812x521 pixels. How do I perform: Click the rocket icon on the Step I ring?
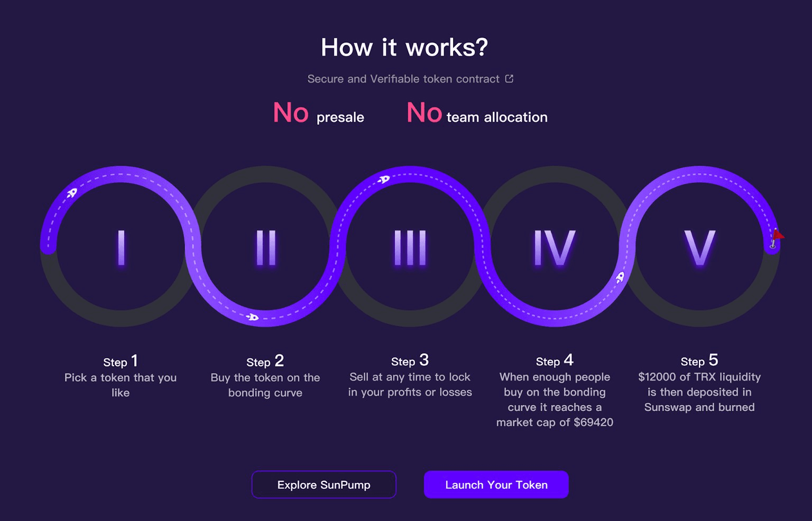click(72, 193)
